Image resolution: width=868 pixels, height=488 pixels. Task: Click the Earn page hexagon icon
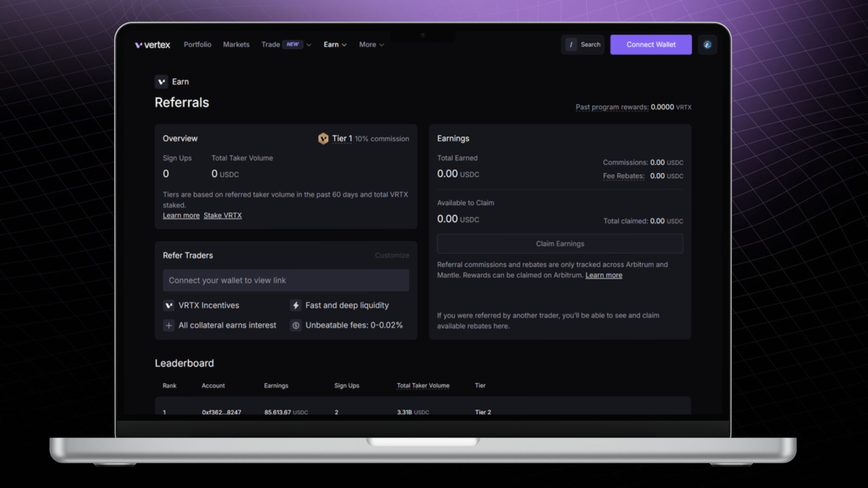[x=161, y=82]
